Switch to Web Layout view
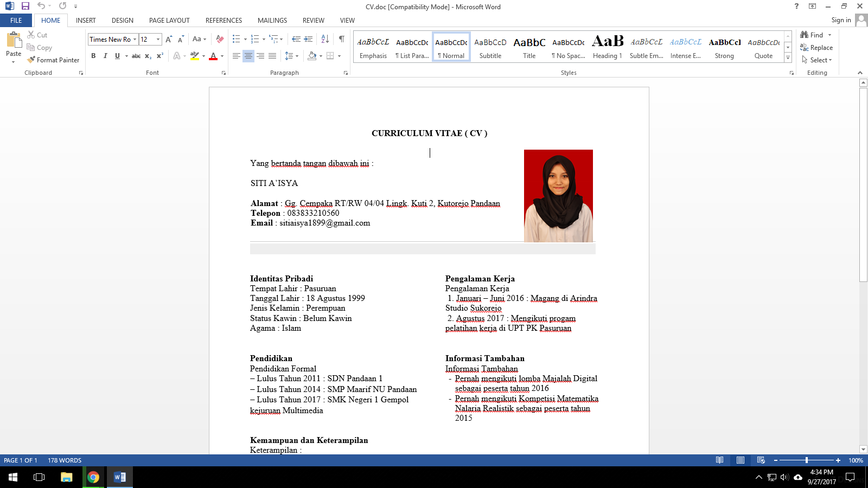The height and width of the screenshot is (488, 868). point(761,460)
